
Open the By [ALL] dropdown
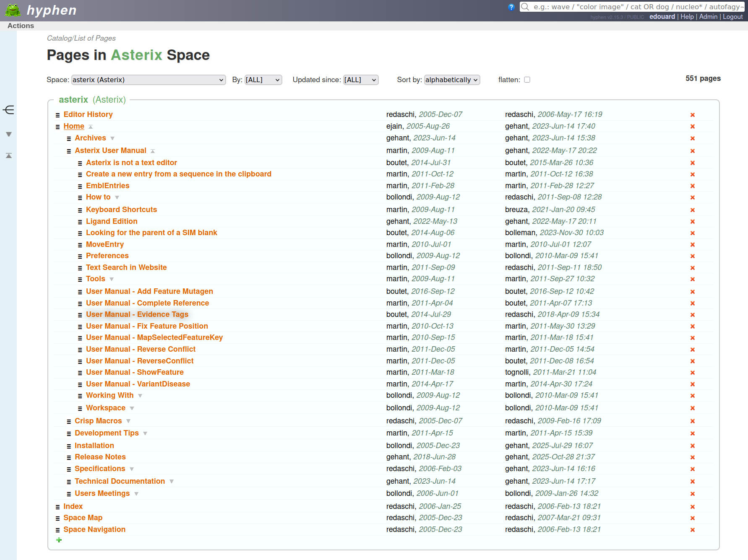click(263, 80)
